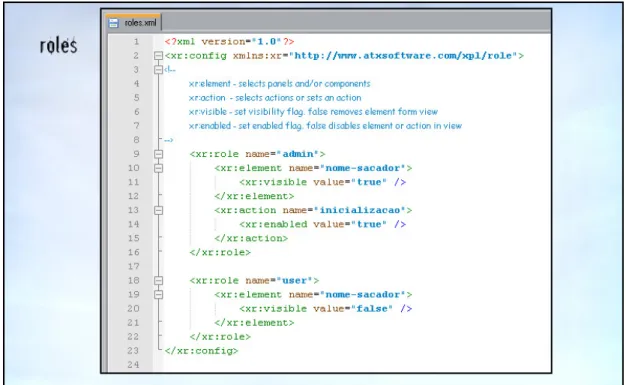Collapse the comment block fold on line 3
The height and width of the screenshot is (385, 626).
pos(158,69)
